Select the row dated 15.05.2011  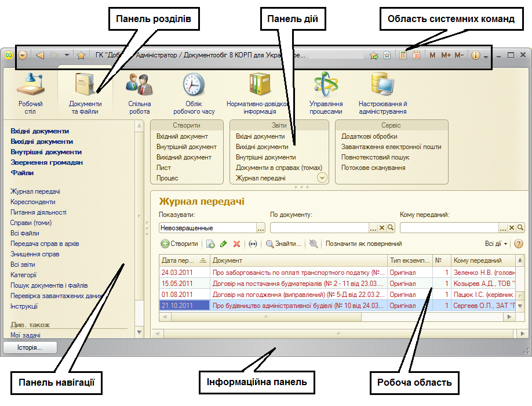tap(337, 284)
